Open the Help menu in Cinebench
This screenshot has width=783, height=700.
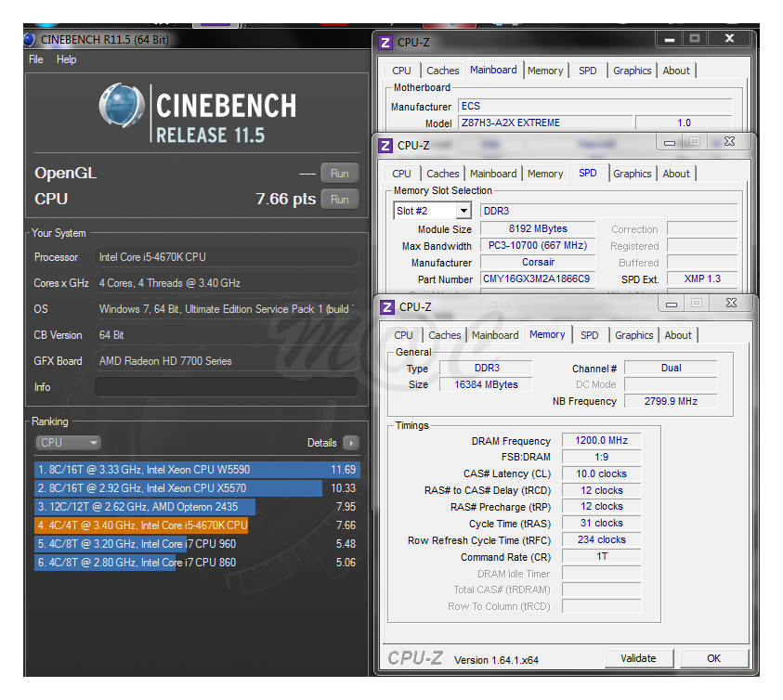coord(67,59)
